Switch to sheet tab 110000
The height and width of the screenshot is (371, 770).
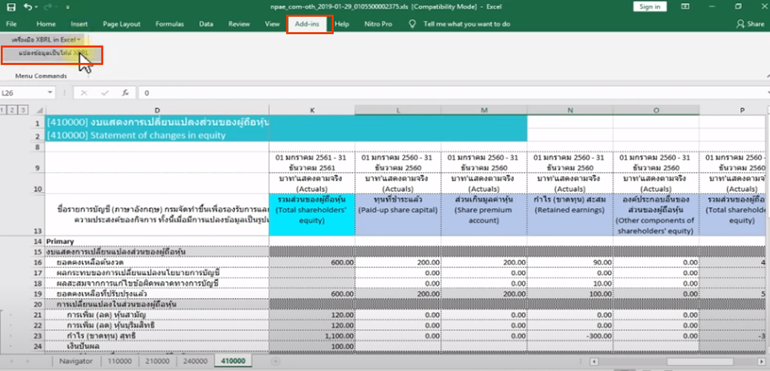coord(119,361)
